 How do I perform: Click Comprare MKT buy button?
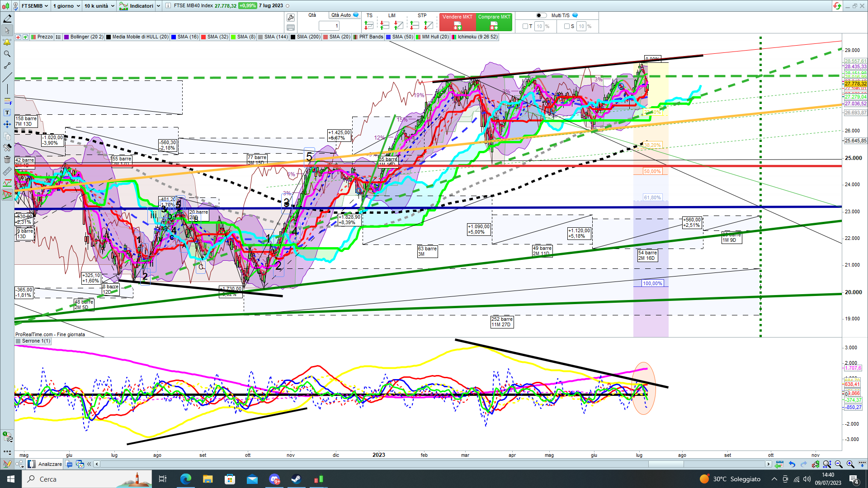pyautogui.click(x=494, y=22)
